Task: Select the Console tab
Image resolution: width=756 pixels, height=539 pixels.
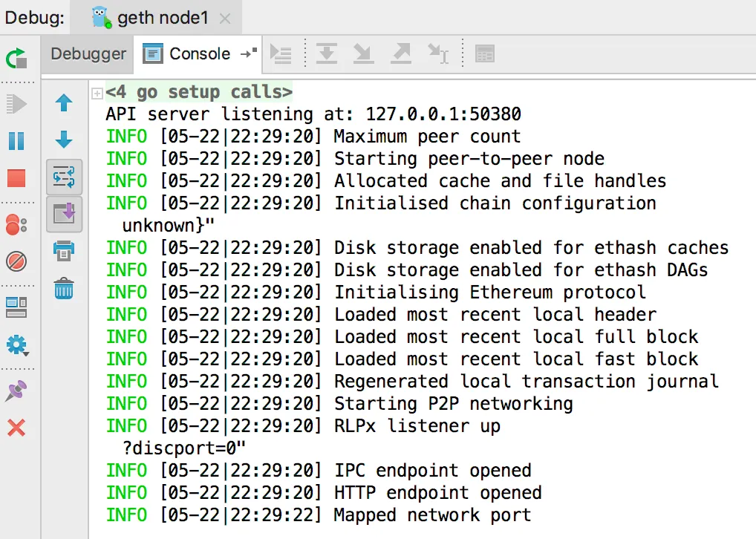Action: pos(198,53)
